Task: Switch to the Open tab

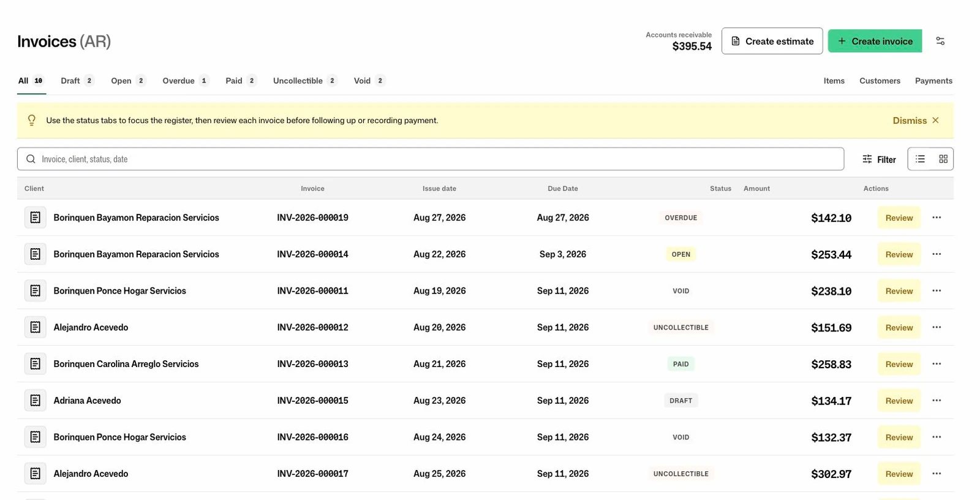Action: (128, 81)
